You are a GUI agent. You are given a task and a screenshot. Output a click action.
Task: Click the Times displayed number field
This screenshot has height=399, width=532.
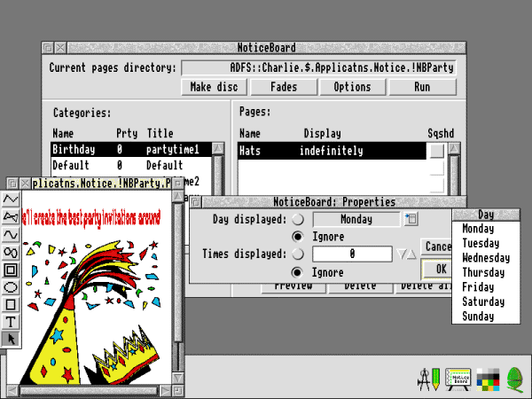[x=352, y=254]
